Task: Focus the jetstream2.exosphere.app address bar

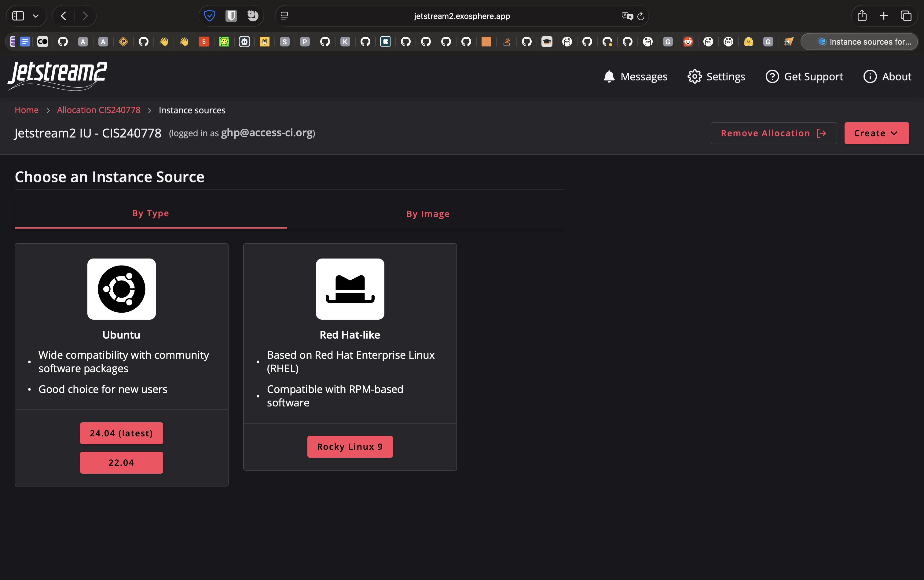Action: tap(462, 16)
